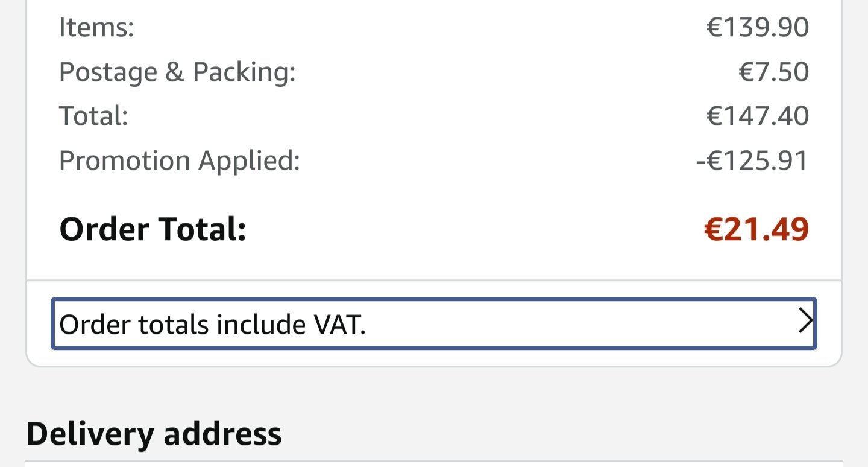Click the Items label
Image resolution: width=868 pixels, height=467 pixels.
click(96, 28)
